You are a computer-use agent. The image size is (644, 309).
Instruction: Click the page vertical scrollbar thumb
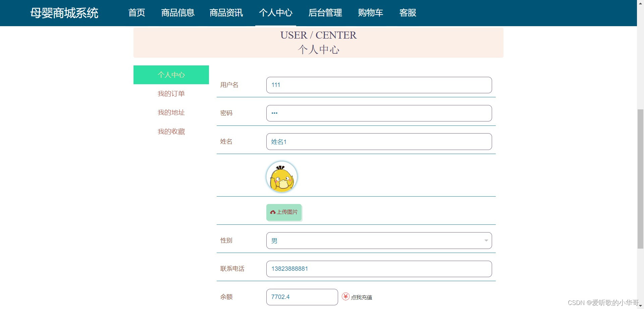pyautogui.click(x=640, y=179)
